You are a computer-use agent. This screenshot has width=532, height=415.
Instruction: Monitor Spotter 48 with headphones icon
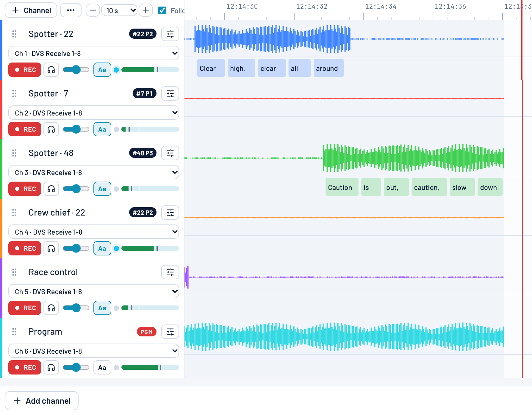51,189
